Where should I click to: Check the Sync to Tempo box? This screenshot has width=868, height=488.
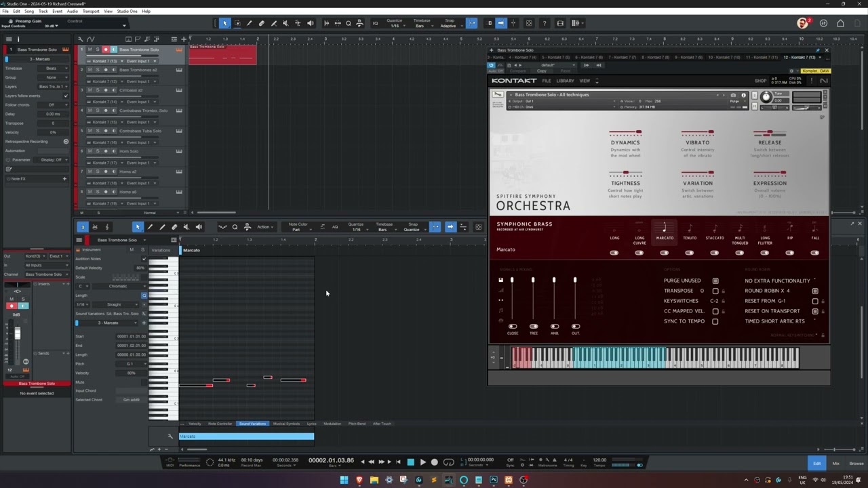715,321
